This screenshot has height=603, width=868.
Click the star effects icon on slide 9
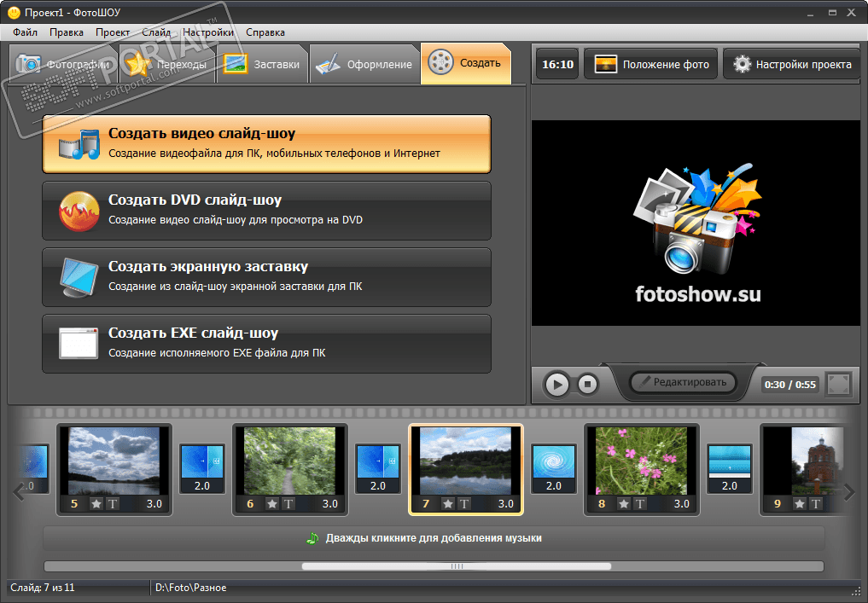point(800,504)
